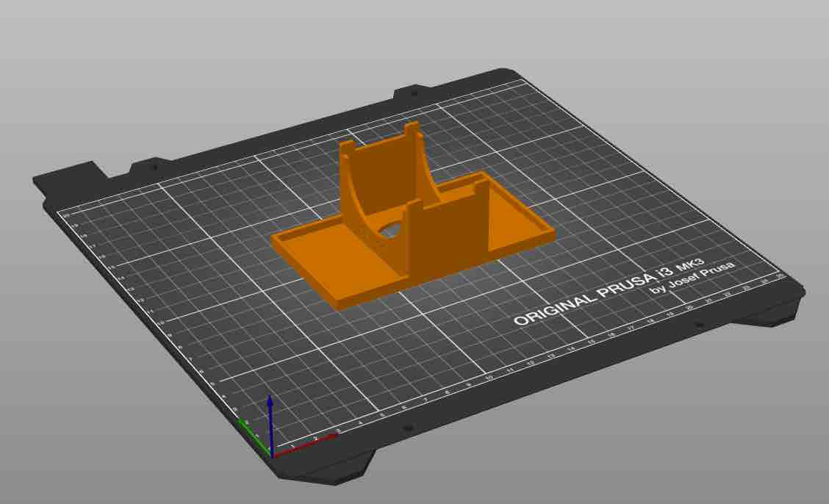Click the circular hole in the model

click(x=387, y=228)
